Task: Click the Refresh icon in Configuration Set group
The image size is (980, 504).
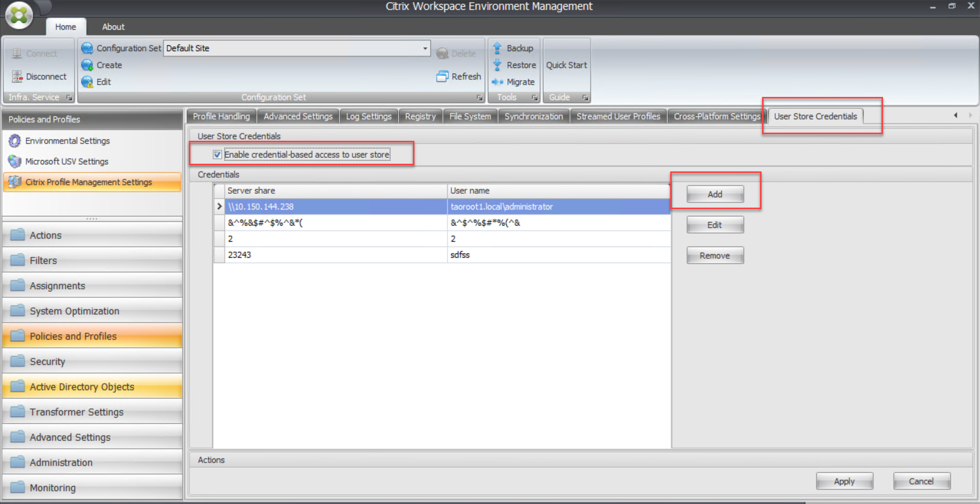Action: (x=443, y=76)
